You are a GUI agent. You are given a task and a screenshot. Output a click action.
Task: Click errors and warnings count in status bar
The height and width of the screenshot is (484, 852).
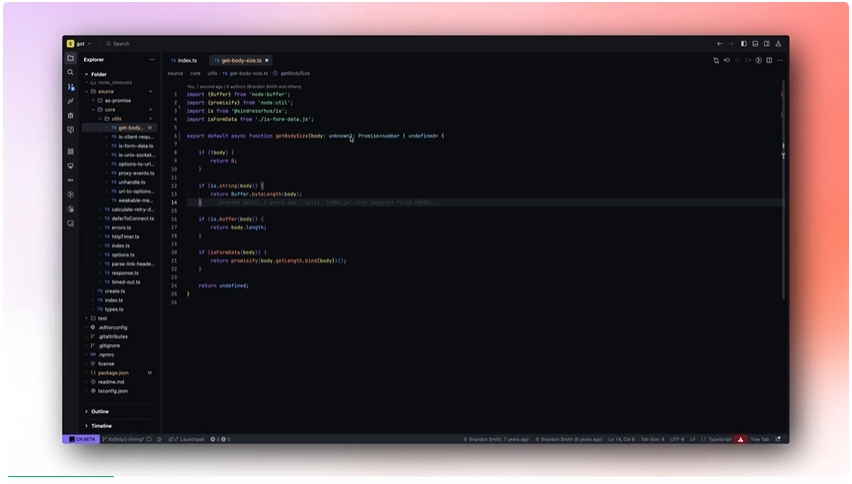tap(220, 439)
